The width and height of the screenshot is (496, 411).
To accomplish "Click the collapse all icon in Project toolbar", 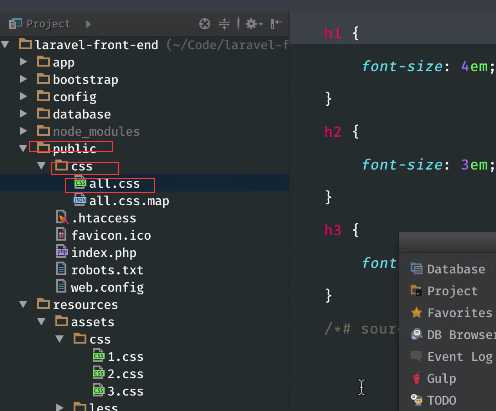I will tap(224, 24).
